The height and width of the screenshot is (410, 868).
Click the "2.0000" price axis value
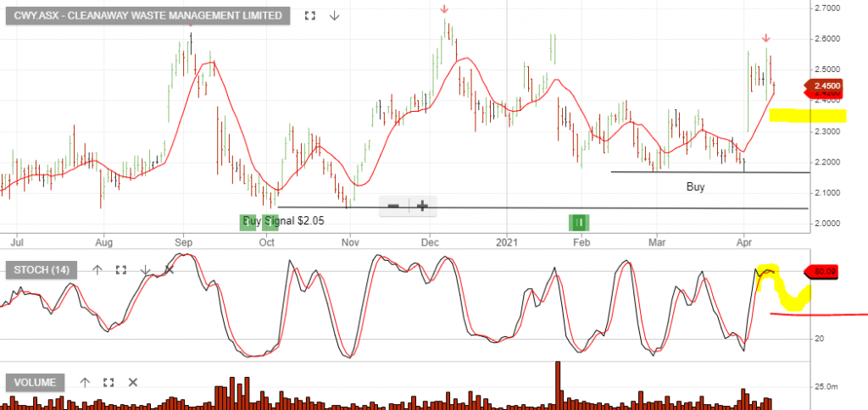(828, 224)
